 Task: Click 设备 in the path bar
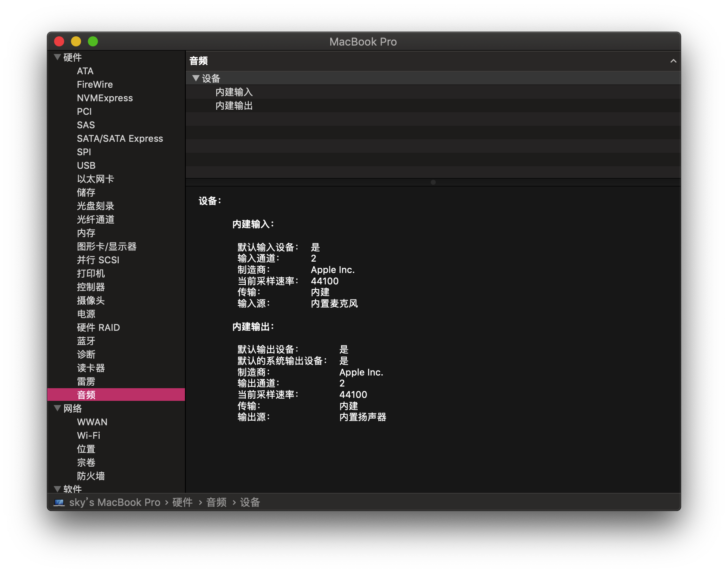point(250,502)
